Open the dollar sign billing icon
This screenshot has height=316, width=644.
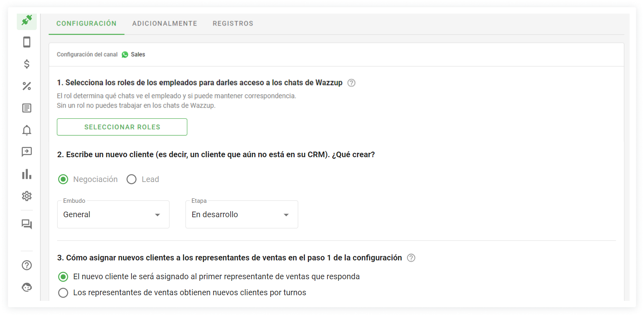[27, 64]
